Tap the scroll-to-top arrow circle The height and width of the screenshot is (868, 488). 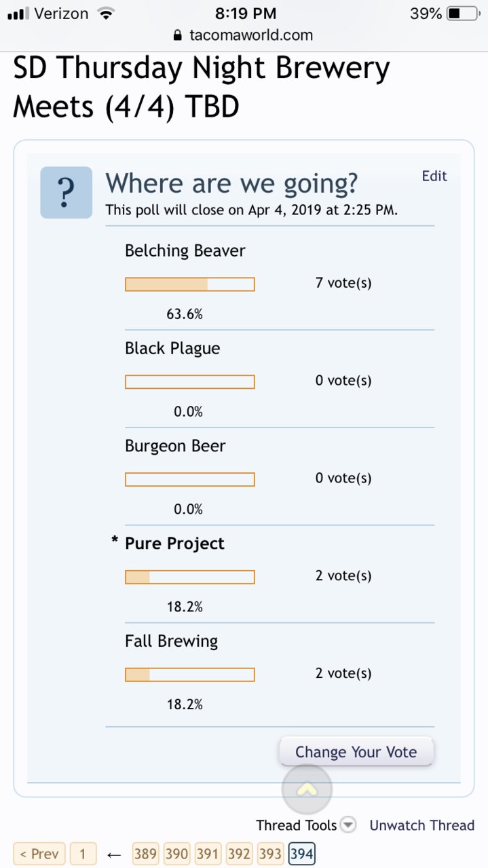point(307,789)
